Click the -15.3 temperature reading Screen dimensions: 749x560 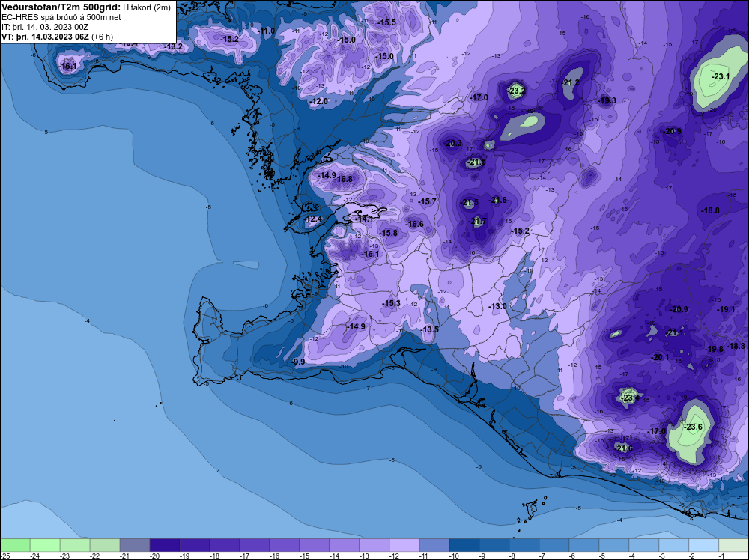click(391, 303)
